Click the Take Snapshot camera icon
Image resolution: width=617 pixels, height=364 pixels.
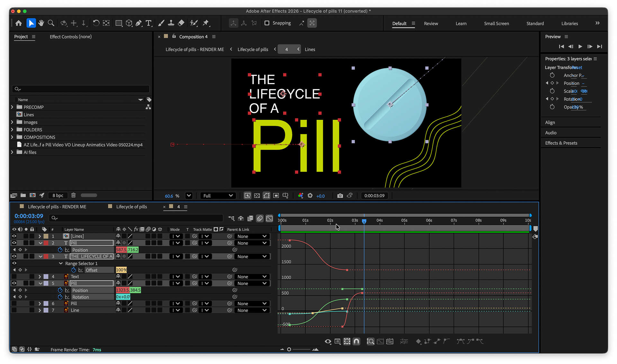coord(340,195)
